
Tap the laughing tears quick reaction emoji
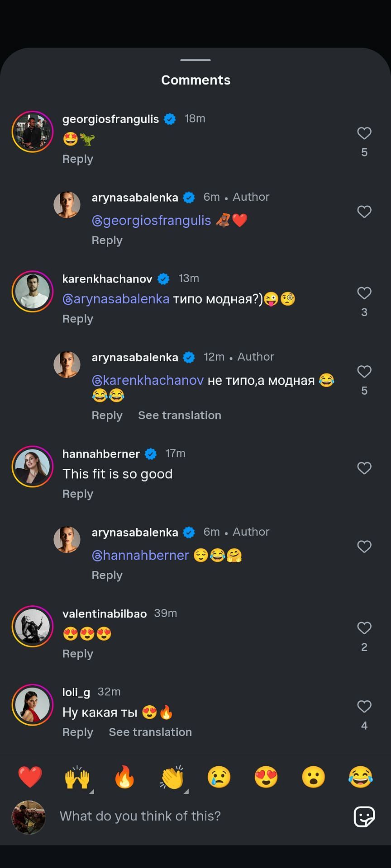[x=361, y=777]
